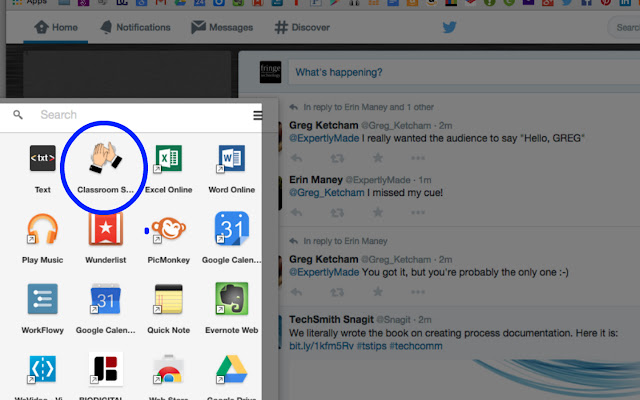
Task: Launch the Classroom S... app with clapping hands
Action: (x=105, y=158)
